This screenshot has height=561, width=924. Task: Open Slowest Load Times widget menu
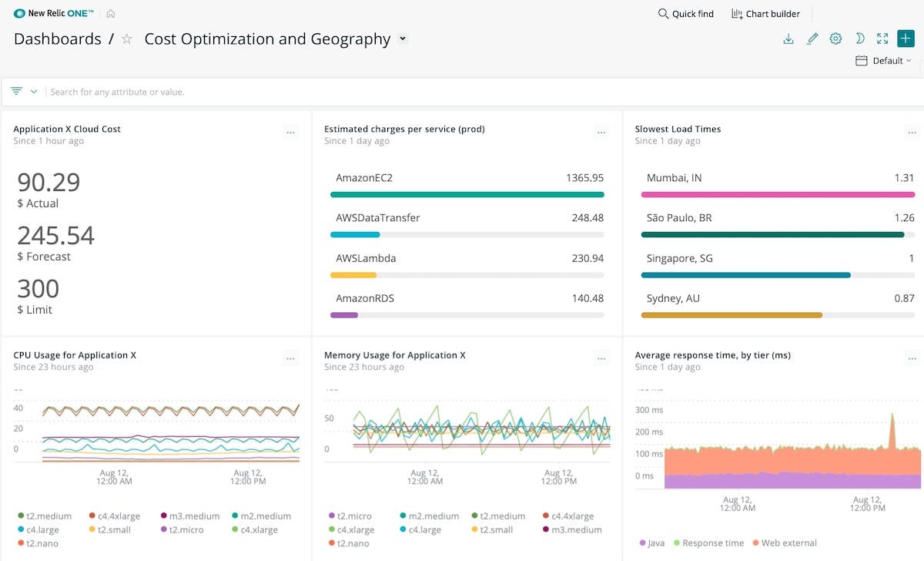(912, 133)
